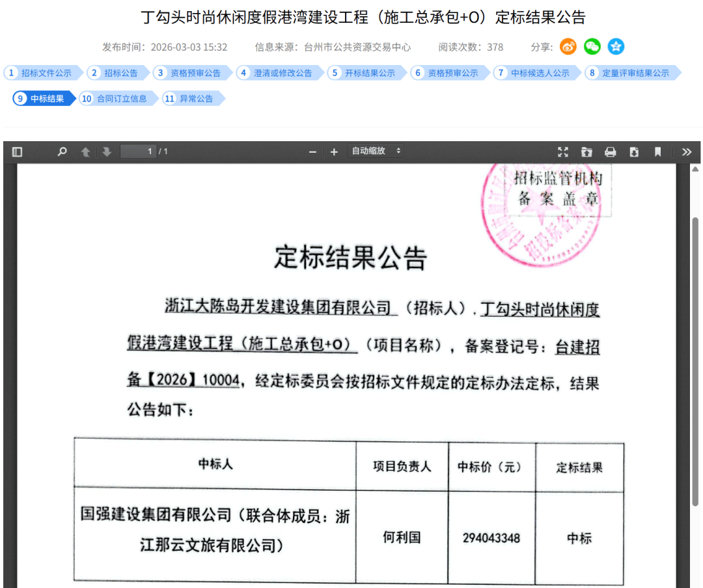Toggle the PDF viewer sidebar
Image resolution: width=703 pixels, height=588 pixels.
click(x=18, y=152)
